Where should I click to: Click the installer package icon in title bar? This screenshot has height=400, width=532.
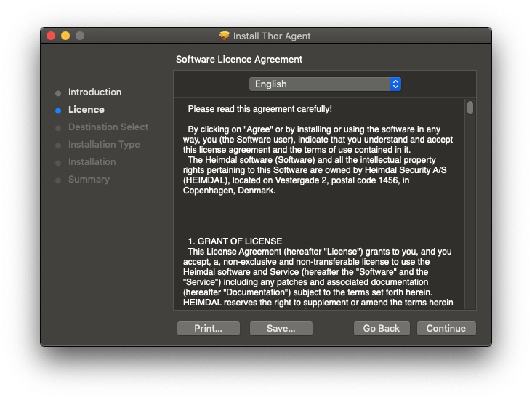tap(225, 36)
